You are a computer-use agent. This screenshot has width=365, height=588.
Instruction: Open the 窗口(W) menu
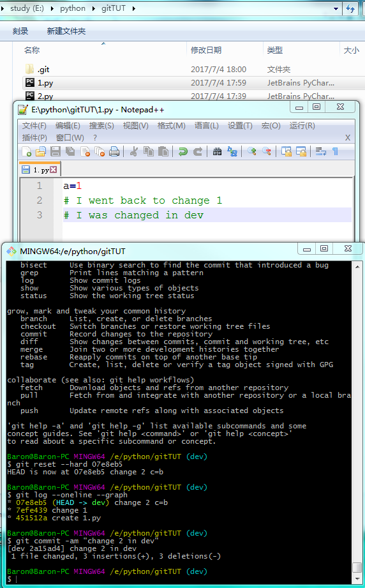tap(70, 138)
